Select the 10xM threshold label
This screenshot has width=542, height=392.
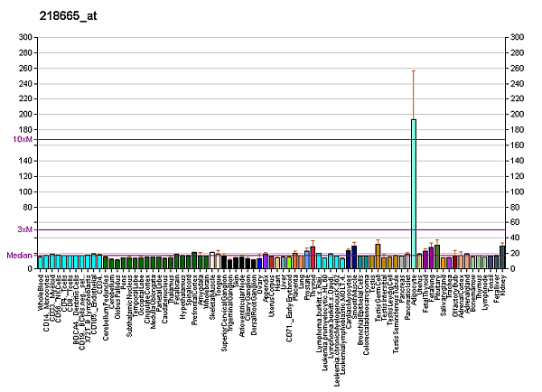click(23, 140)
